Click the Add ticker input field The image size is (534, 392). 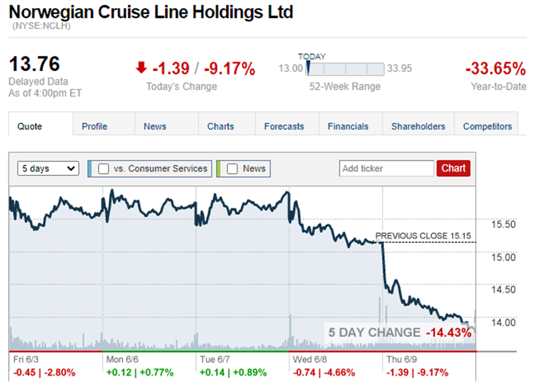point(386,169)
